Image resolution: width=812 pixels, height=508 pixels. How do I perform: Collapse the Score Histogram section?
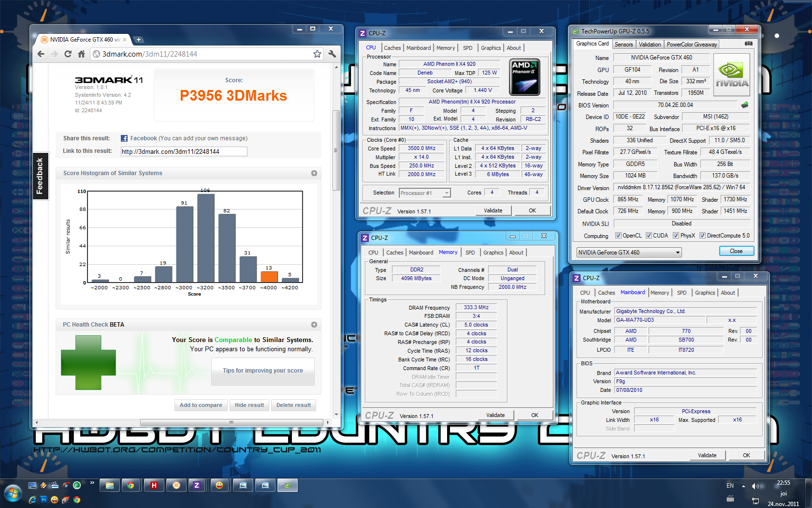(314, 173)
